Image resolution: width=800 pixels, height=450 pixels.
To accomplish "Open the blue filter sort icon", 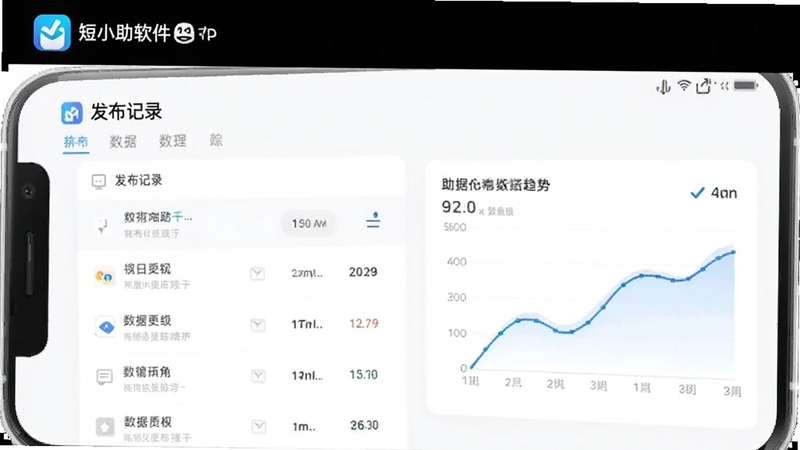I will point(373,220).
